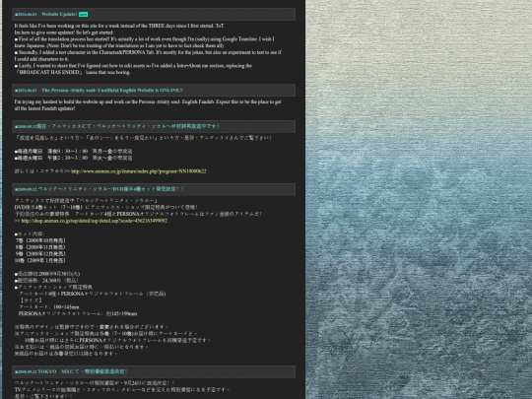Click the green "new" badge beside Website Update
This screenshot has height=399, width=532.
tap(83, 14)
